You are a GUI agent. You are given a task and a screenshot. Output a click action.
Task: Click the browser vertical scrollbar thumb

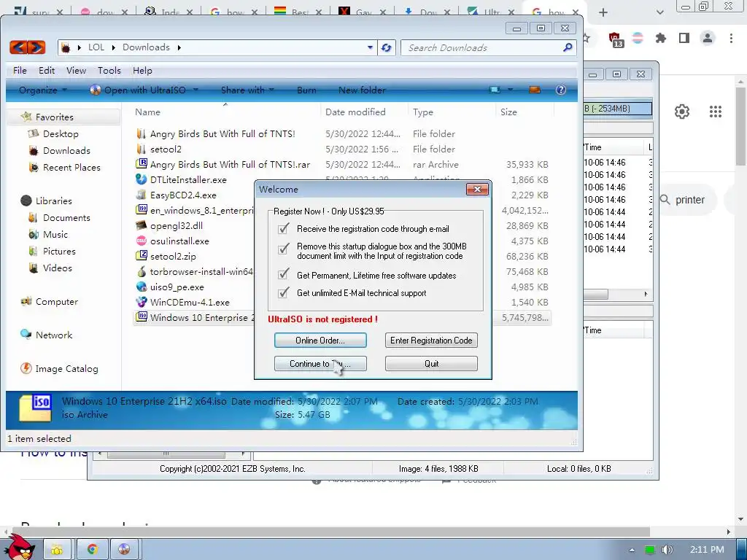coord(740,126)
